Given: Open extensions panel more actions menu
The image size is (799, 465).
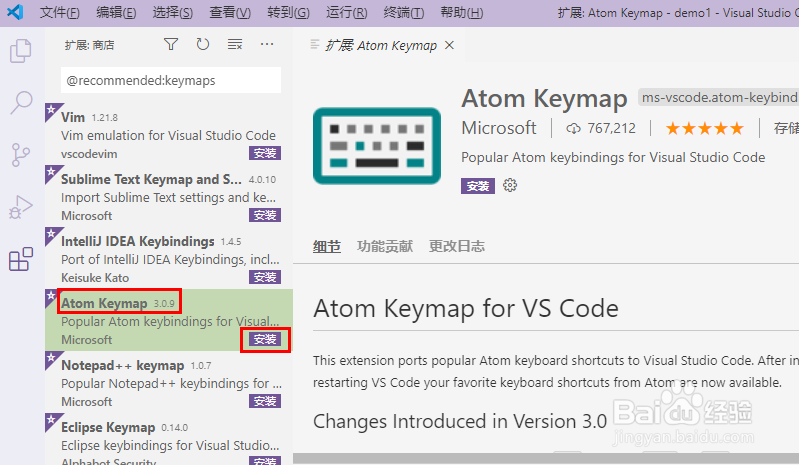Looking at the screenshot, I should pos(267,45).
